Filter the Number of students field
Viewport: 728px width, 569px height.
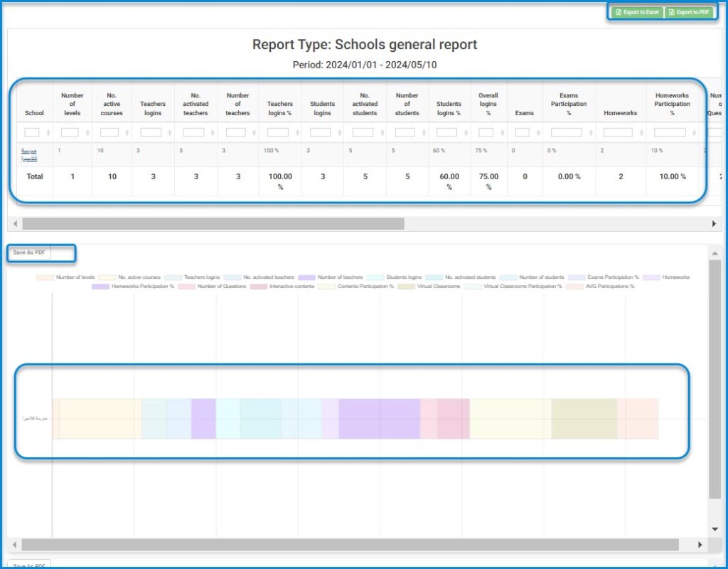click(x=405, y=132)
